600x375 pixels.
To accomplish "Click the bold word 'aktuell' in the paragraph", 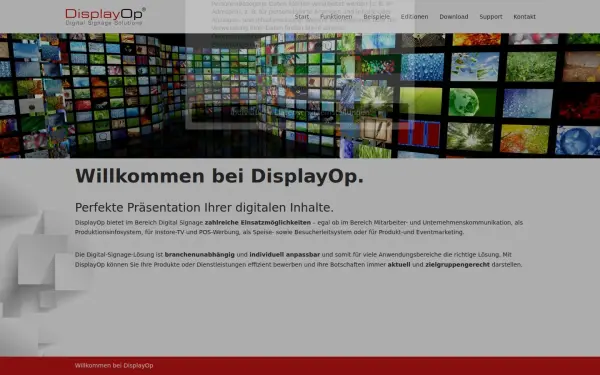I will pos(399,264).
